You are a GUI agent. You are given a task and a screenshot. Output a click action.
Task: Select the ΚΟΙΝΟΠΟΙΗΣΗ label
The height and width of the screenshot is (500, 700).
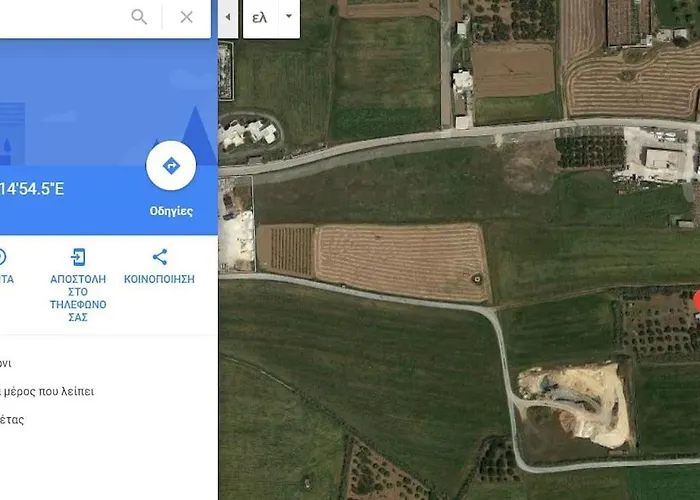click(x=159, y=279)
